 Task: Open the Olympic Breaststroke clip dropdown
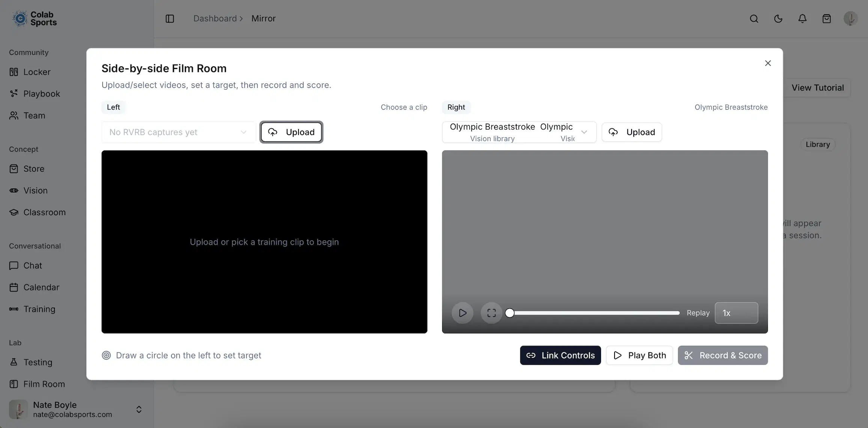[519, 132]
